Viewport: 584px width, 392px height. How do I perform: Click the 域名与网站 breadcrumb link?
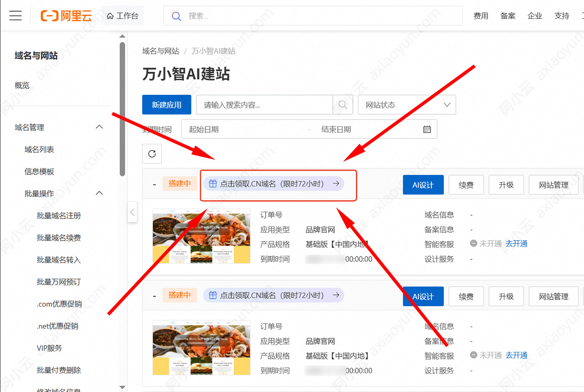pyautogui.click(x=161, y=51)
